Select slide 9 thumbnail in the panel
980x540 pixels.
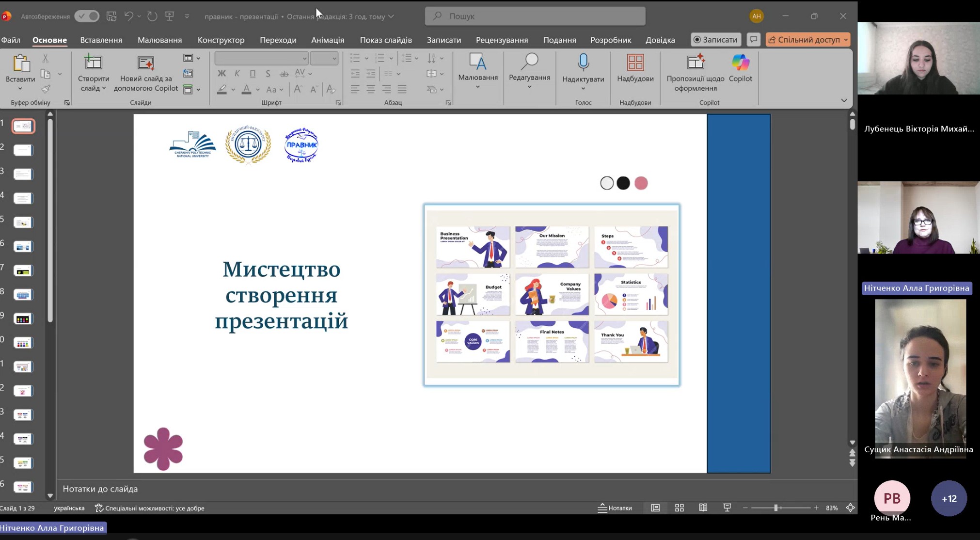tap(23, 319)
